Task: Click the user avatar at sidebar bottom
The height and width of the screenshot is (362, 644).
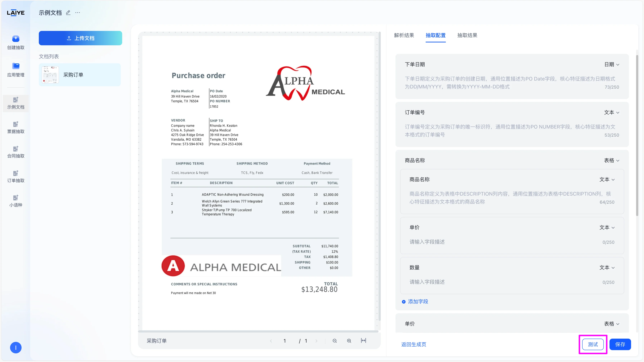Action: [x=16, y=347]
